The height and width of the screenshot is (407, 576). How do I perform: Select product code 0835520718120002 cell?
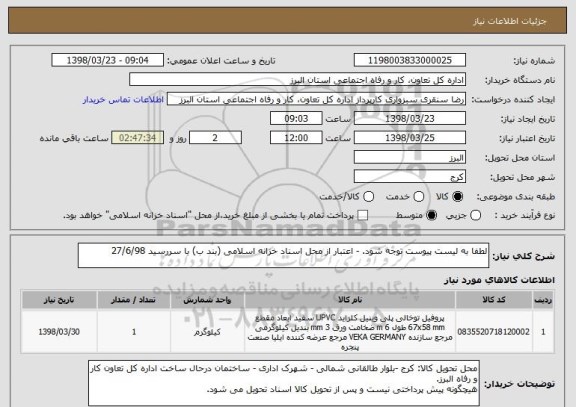(494, 332)
